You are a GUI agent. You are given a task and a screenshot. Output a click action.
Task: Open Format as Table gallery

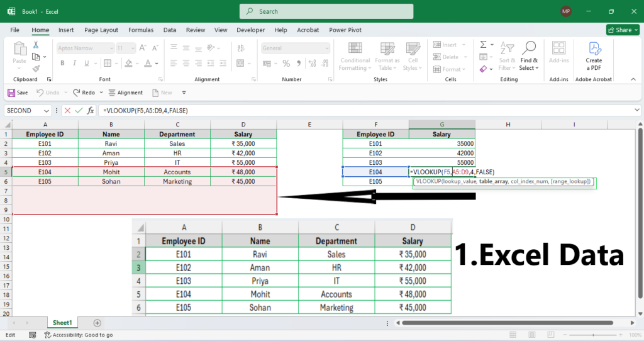[x=387, y=56]
